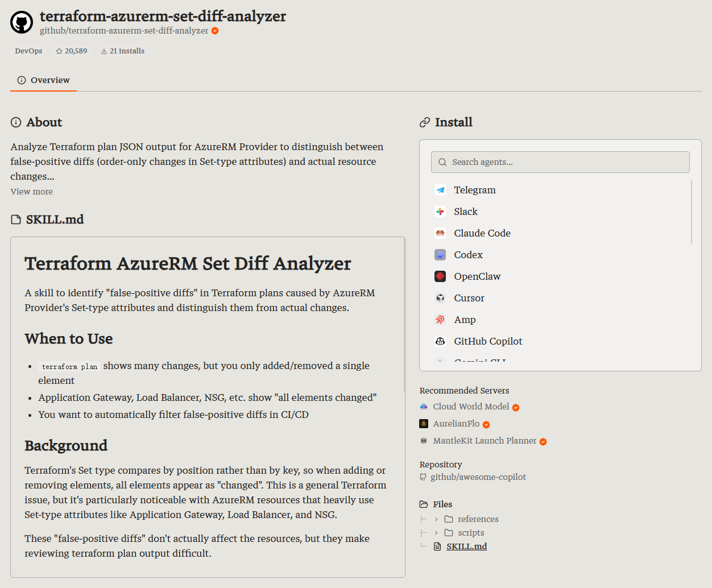Click the info icon beside About heading
The width and height of the screenshot is (712, 588).
click(16, 122)
